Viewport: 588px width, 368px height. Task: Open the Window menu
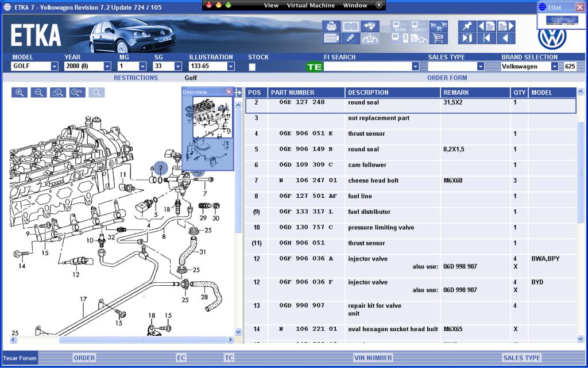(355, 5)
